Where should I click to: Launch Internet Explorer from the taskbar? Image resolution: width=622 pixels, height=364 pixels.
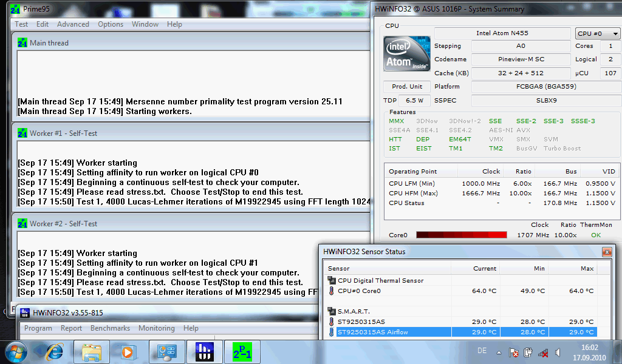[x=55, y=352]
